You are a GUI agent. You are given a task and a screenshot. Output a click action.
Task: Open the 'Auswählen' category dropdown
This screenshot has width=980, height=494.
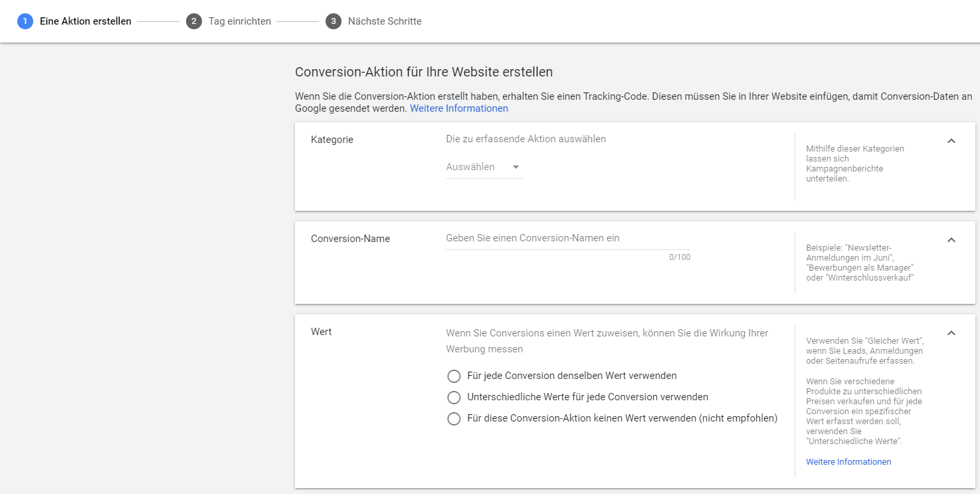484,167
